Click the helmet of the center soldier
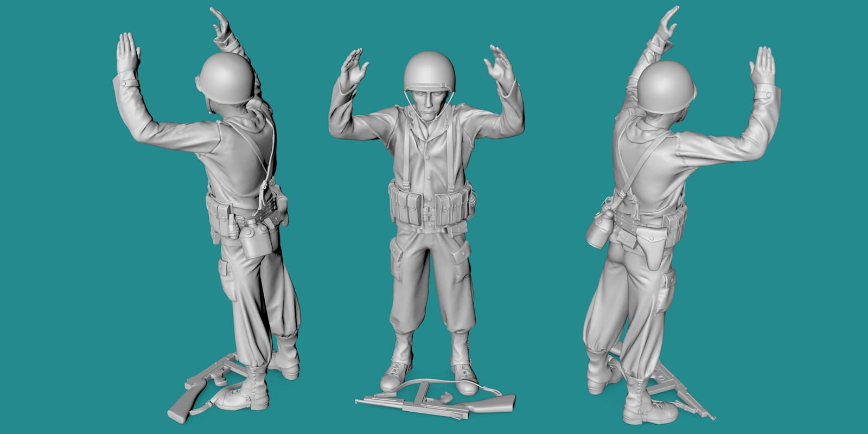Screen dimensions: 868x434 point(429,69)
